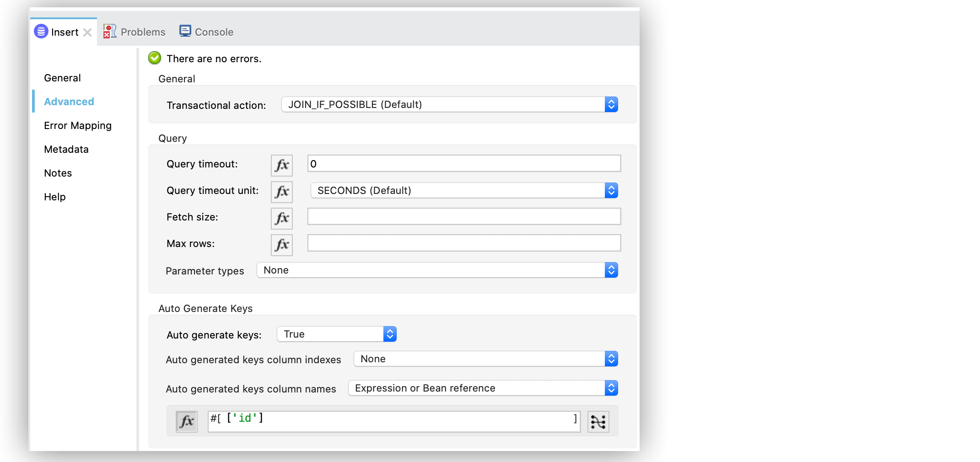
Task: Click the fx icon beside Query timeout
Action: click(x=281, y=165)
